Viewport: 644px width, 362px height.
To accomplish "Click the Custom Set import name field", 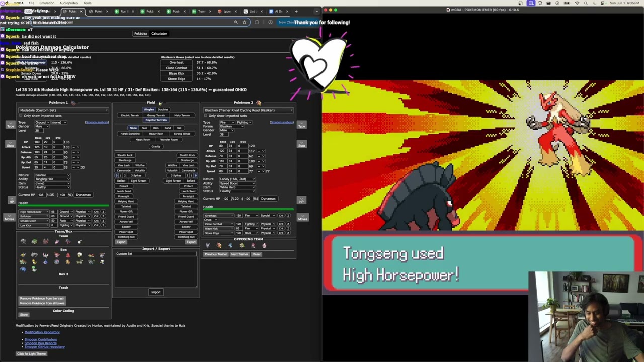I will [156, 254].
